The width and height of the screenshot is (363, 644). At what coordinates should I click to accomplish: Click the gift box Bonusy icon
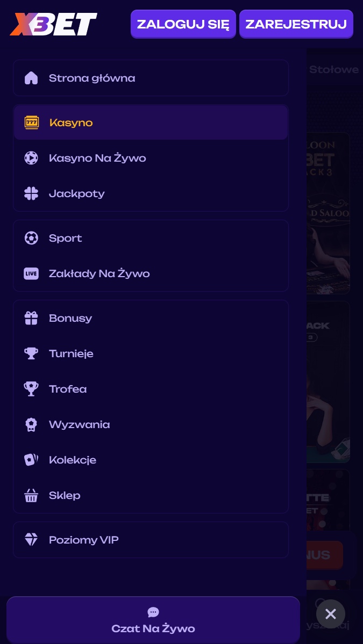pyautogui.click(x=31, y=318)
